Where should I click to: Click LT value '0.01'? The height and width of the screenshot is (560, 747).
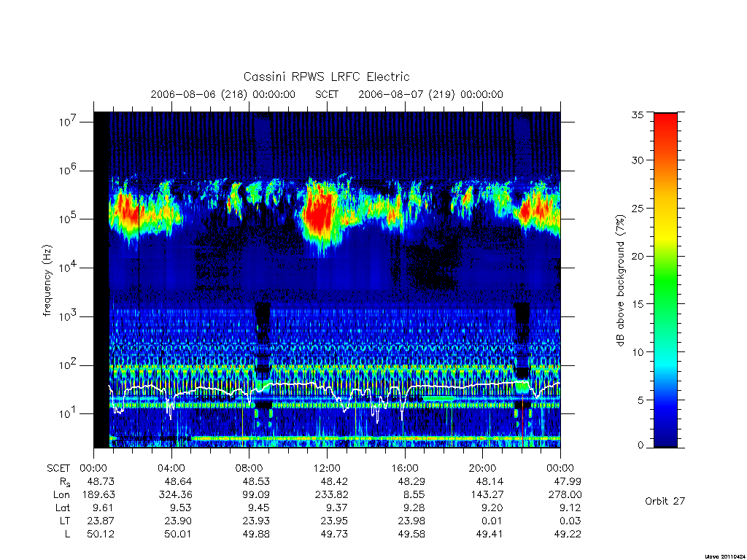492,521
